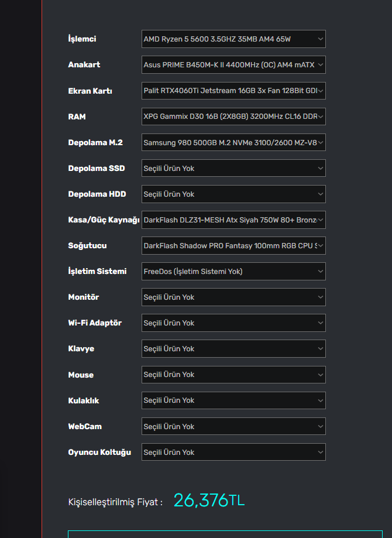Click the 26,376TL customized price text

tap(209, 501)
